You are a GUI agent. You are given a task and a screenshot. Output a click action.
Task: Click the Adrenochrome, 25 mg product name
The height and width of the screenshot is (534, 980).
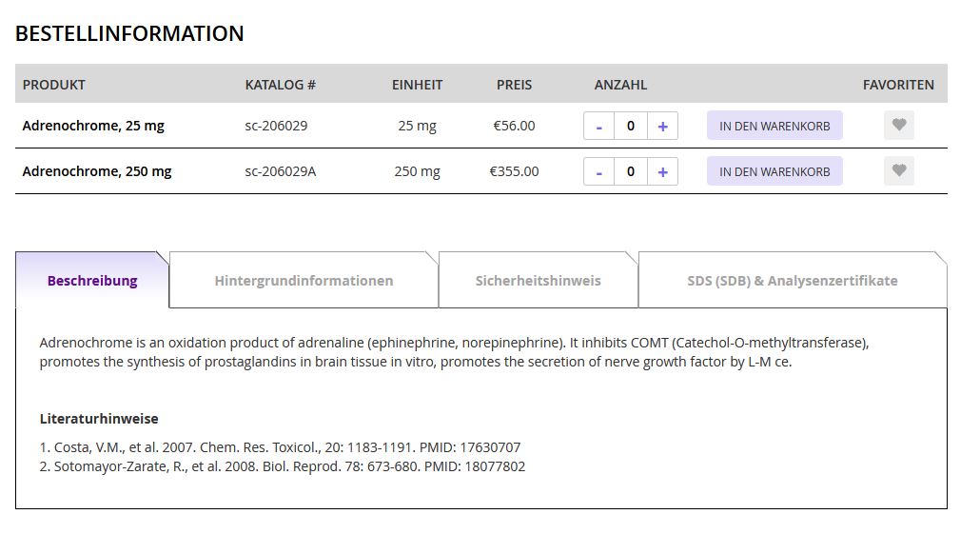tap(93, 126)
